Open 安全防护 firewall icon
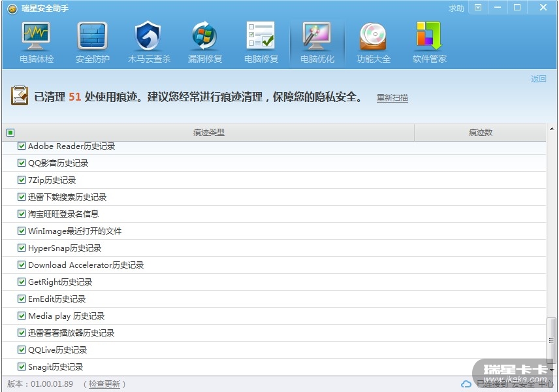The image size is (559, 392). pos(92,36)
